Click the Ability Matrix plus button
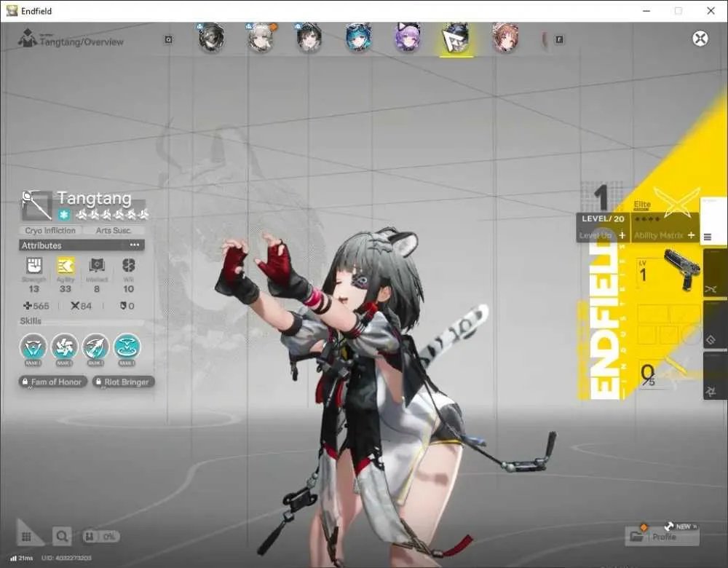Viewport: 728px width, 568px height. click(691, 235)
